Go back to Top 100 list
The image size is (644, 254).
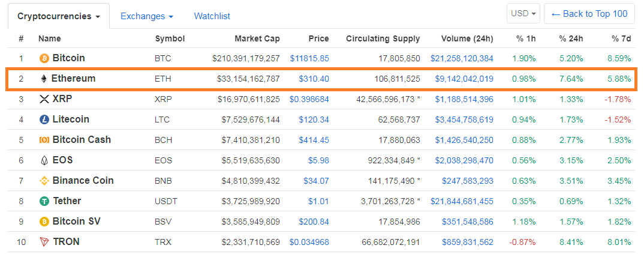pyautogui.click(x=588, y=13)
